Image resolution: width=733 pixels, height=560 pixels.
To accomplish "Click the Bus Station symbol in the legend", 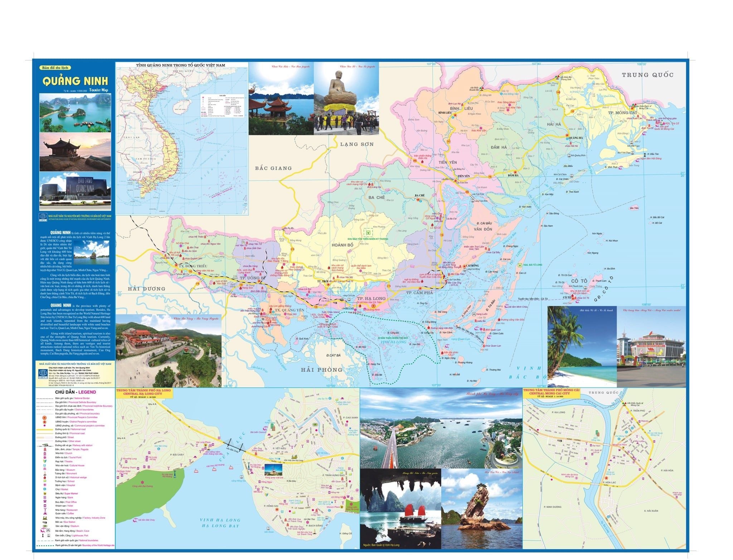I will [45, 522].
